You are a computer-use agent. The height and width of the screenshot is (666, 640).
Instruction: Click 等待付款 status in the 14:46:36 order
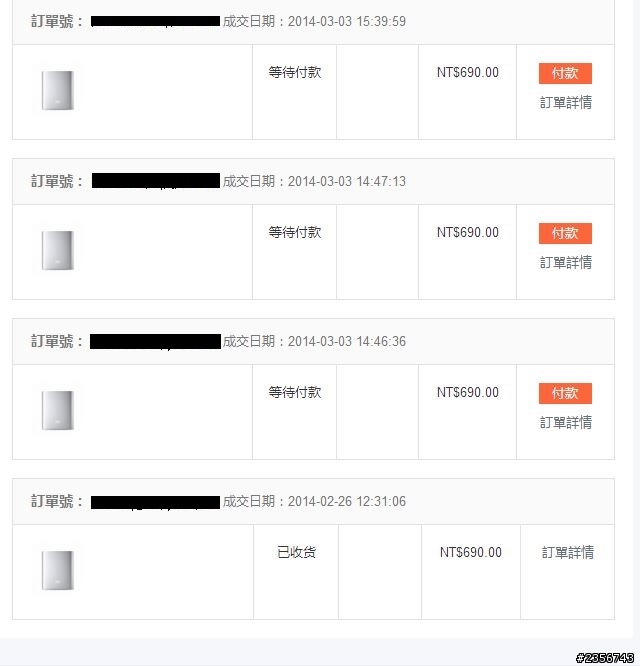[295, 392]
